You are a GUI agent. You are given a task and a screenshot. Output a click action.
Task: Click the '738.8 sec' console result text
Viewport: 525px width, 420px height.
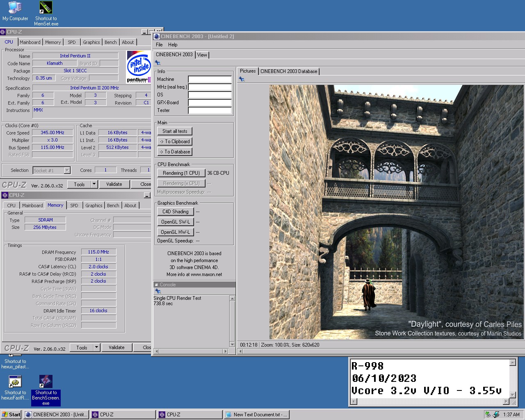pos(163,304)
